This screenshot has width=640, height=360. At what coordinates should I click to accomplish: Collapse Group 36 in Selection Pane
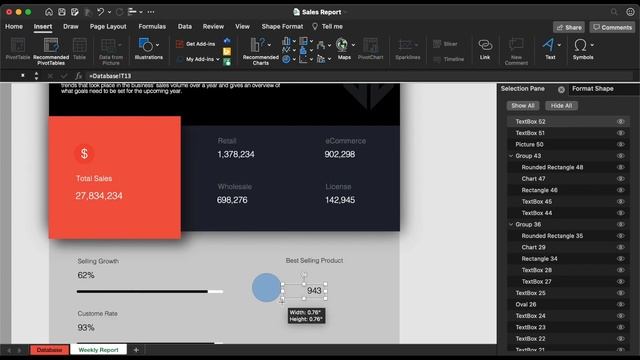[x=511, y=224]
